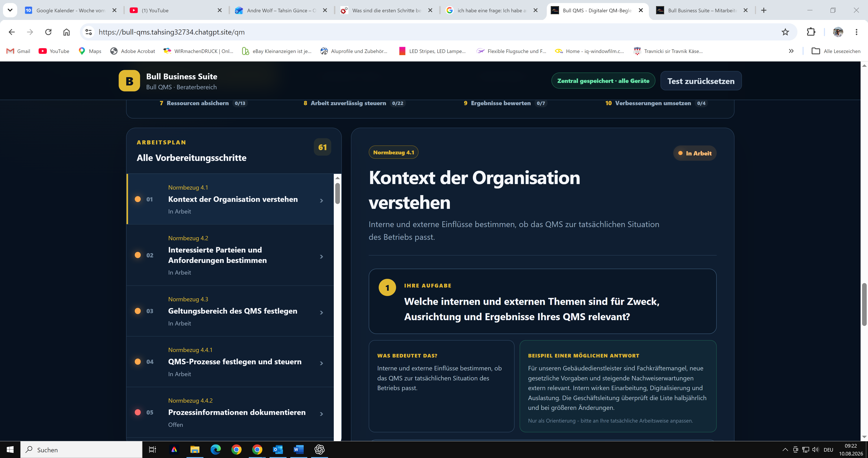Image resolution: width=868 pixels, height=458 pixels.
Task: Open the WIRmachenDRUCK bookmark
Action: pos(198,51)
